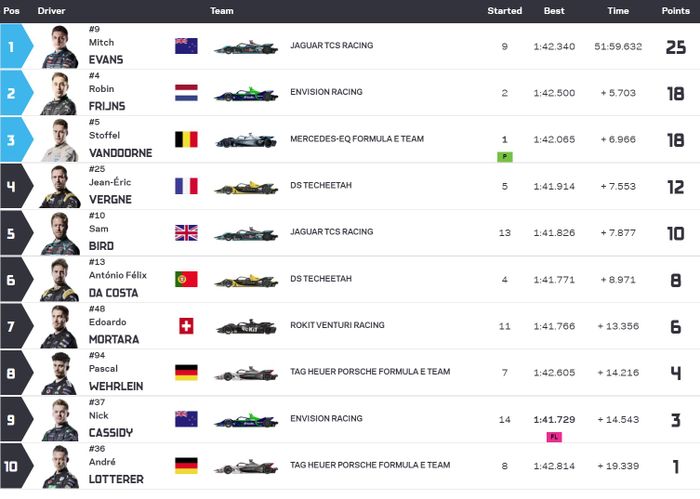Open Robin Frijns driver portrait
This screenshot has height=499, width=700.
(59, 94)
